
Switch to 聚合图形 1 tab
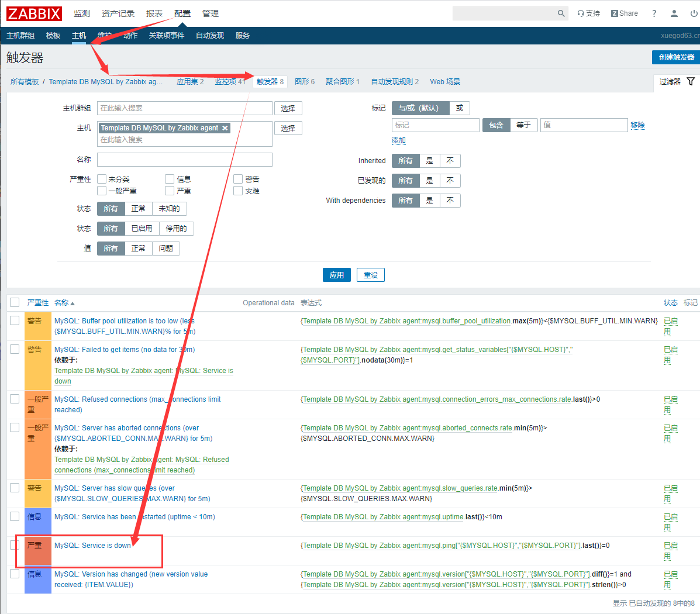[x=343, y=82]
